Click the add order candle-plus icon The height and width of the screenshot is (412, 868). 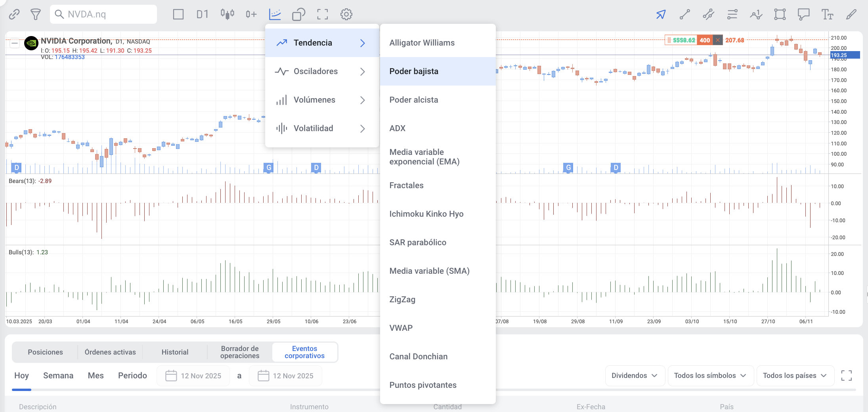pos(251,15)
